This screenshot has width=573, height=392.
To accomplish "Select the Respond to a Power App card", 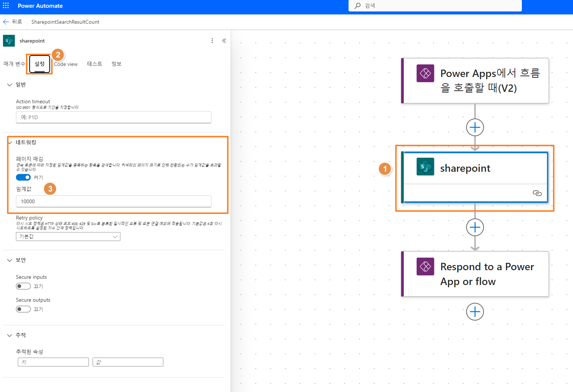I will (x=475, y=274).
